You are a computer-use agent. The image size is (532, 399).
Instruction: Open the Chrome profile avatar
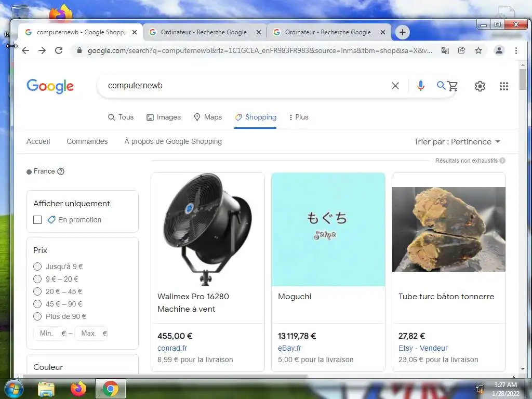coord(499,50)
